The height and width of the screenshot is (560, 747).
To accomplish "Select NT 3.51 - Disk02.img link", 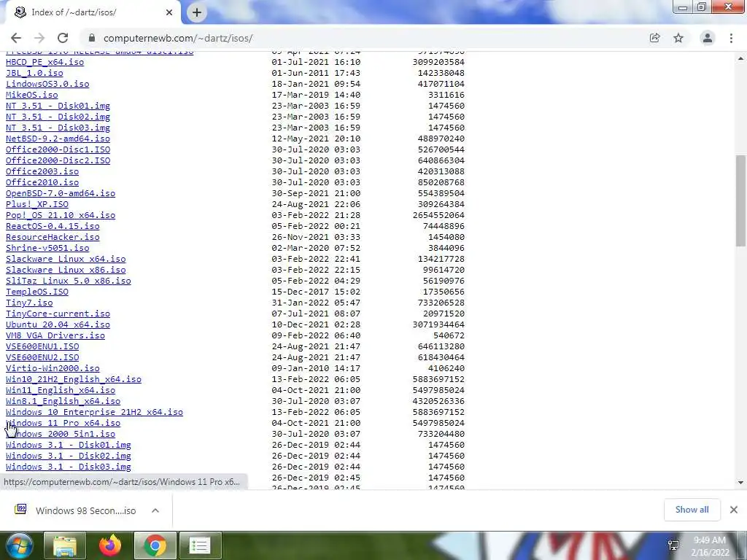I will tap(58, 117).
